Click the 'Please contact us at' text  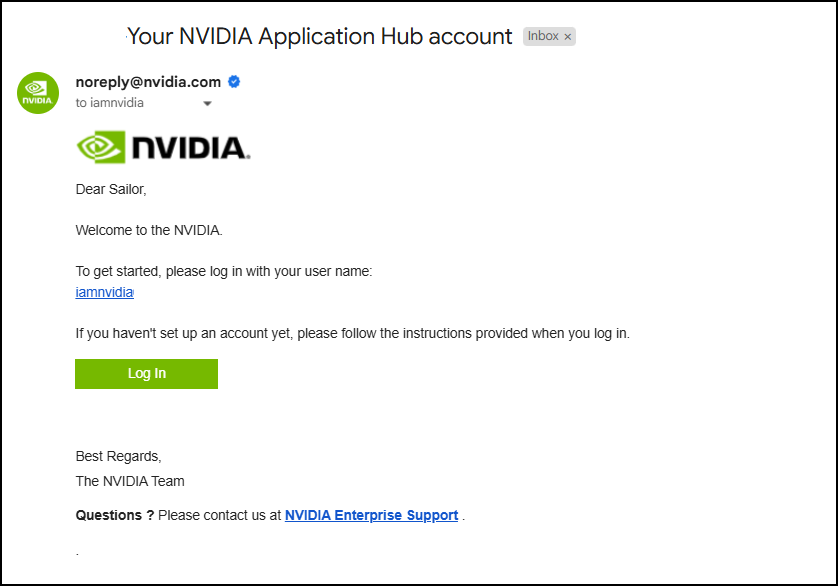click(219, 516)
